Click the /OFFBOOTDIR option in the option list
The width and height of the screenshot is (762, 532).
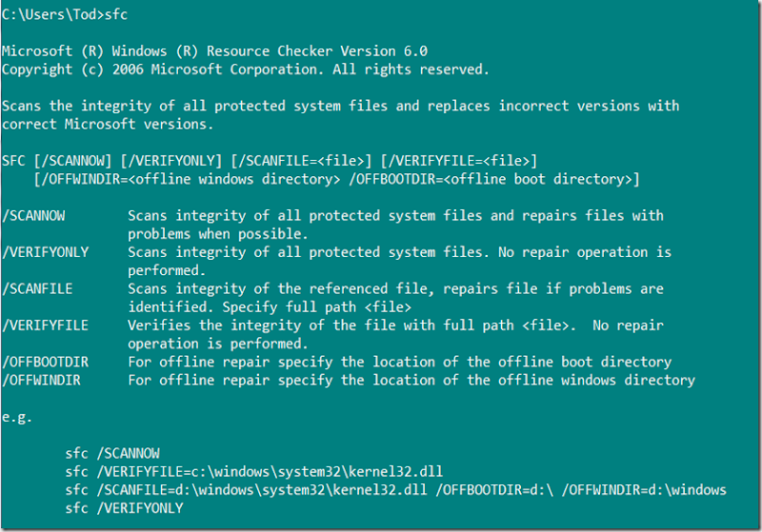[x=46, y=362]
